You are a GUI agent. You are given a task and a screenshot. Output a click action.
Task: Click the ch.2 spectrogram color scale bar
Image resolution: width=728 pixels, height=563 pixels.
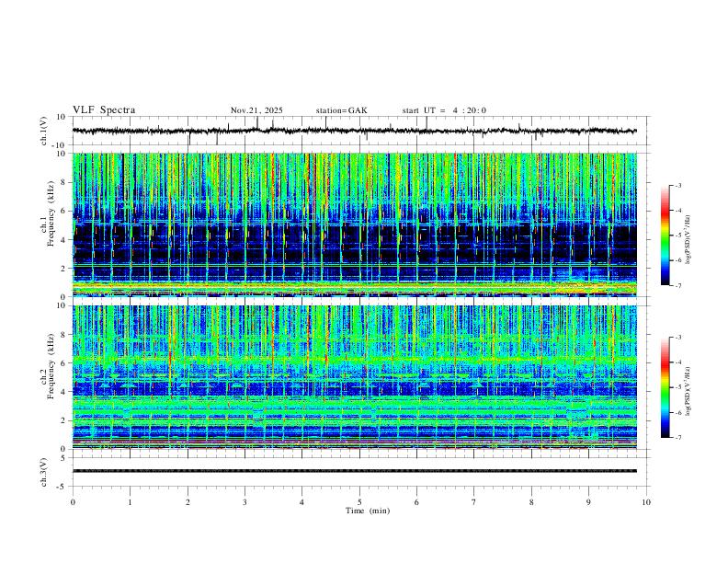click(x=665, y=387)
